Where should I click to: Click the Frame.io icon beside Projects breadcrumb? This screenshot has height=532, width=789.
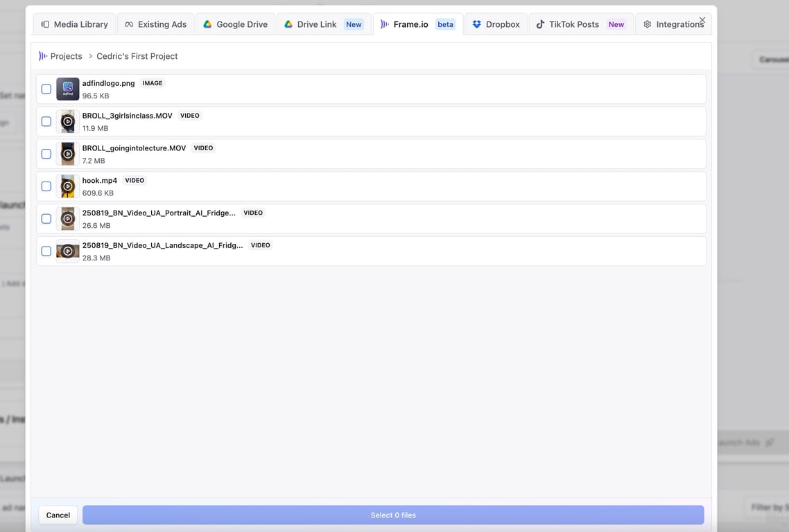(x=43, y=56)
